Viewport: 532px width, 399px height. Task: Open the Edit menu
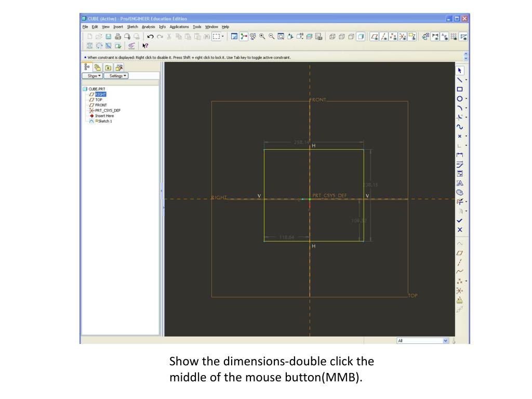pyautogui.click(x=95, y=27)
